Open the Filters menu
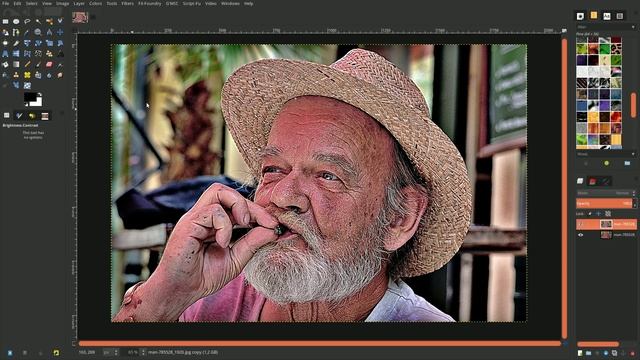 127,3
